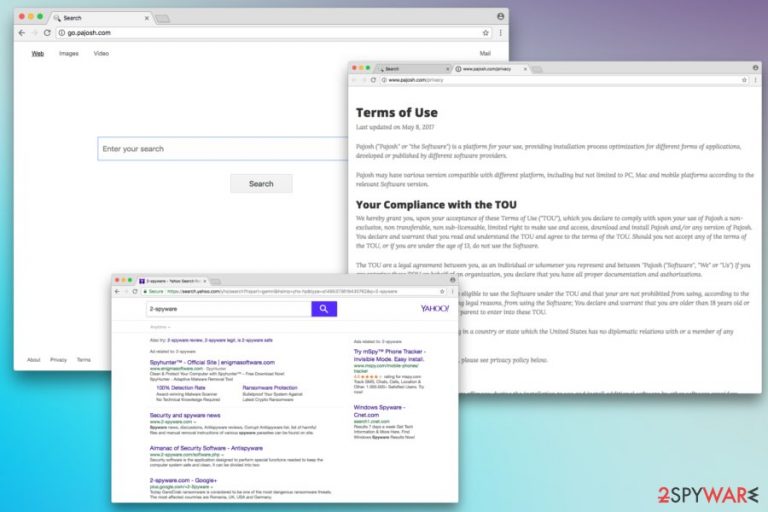This screenshot has height=512, width=768.
Task: Open 'Security and spyware news' result
Action: point(185,415)
